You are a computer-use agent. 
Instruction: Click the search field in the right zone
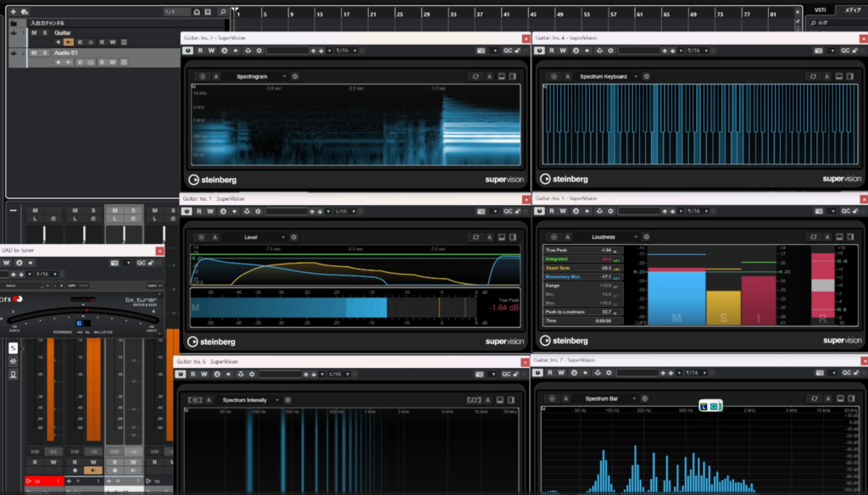tap(838, 23)
